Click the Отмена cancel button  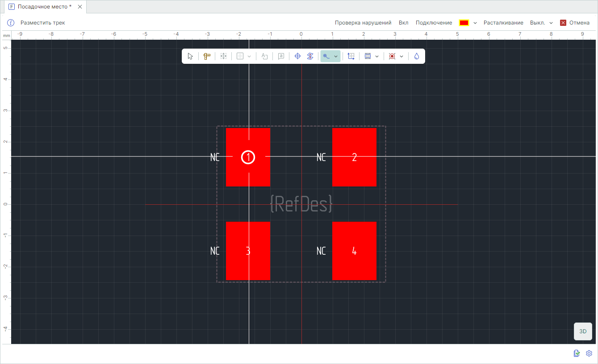[x=575, y=23]
